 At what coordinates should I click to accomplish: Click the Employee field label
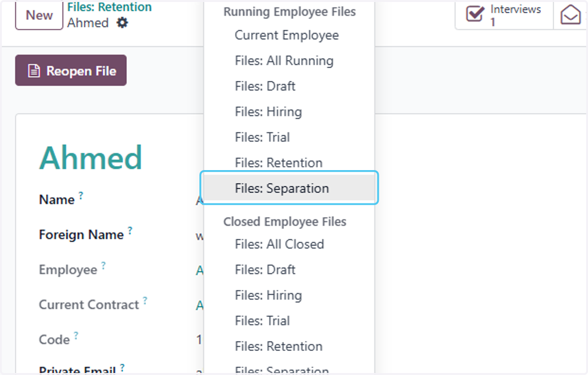click(68, 270)
